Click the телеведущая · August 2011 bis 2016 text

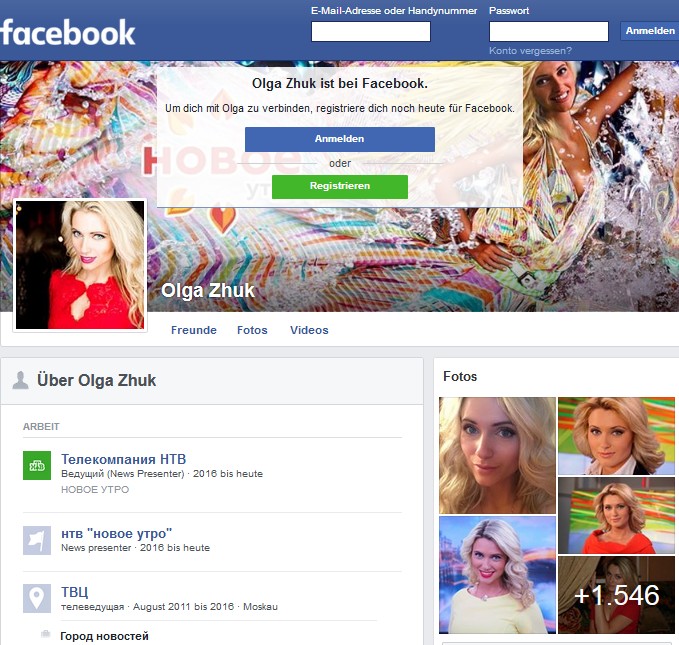pos(147,606)
